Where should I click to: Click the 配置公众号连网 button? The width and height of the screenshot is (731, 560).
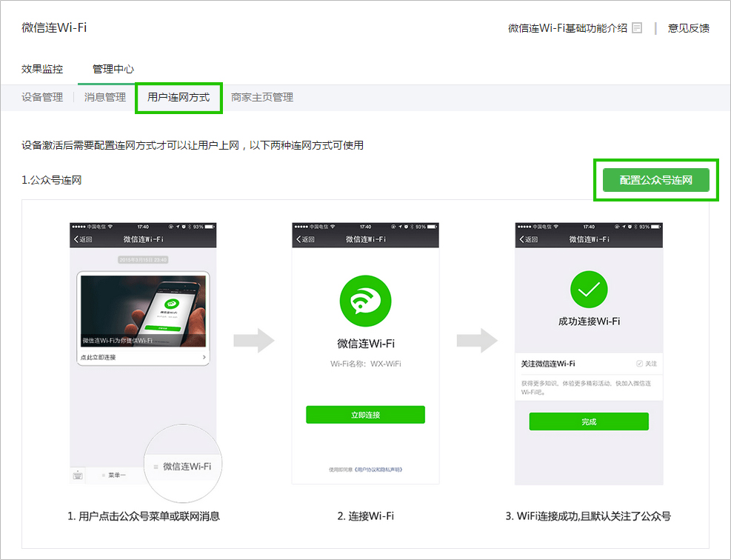[655, 180]
